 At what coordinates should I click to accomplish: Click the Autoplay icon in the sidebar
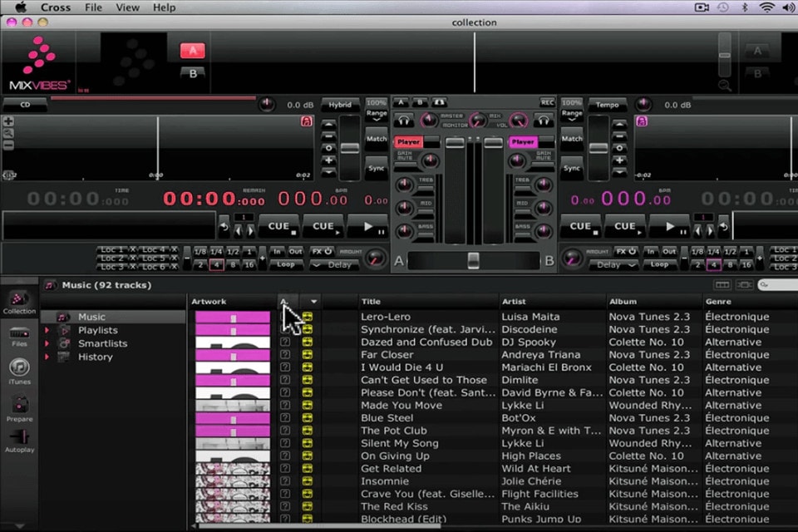19,441
